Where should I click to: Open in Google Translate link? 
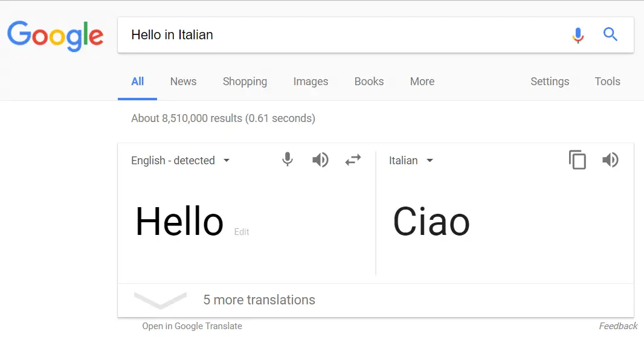click(192, 326)
